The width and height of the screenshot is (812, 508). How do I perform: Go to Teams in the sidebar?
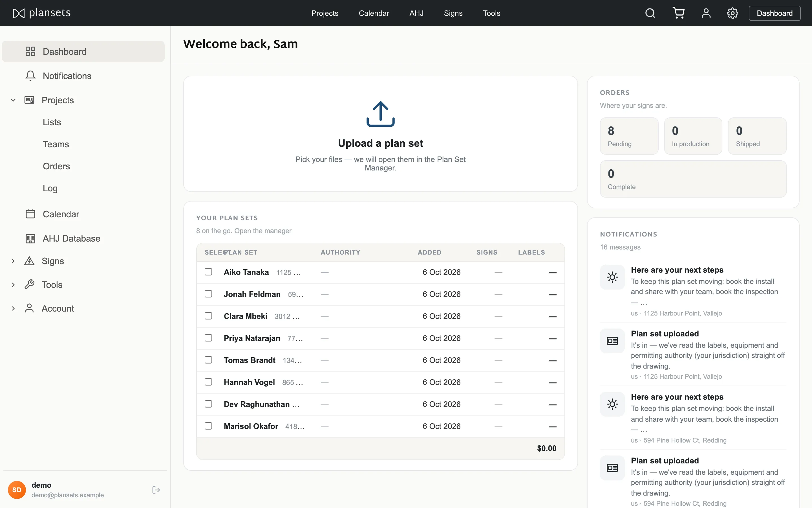[x=56, y=144]
